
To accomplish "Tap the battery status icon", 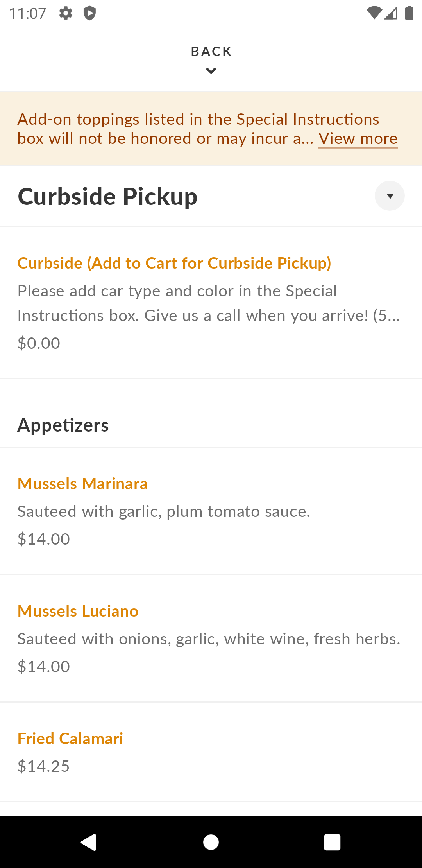I will 409,13.
